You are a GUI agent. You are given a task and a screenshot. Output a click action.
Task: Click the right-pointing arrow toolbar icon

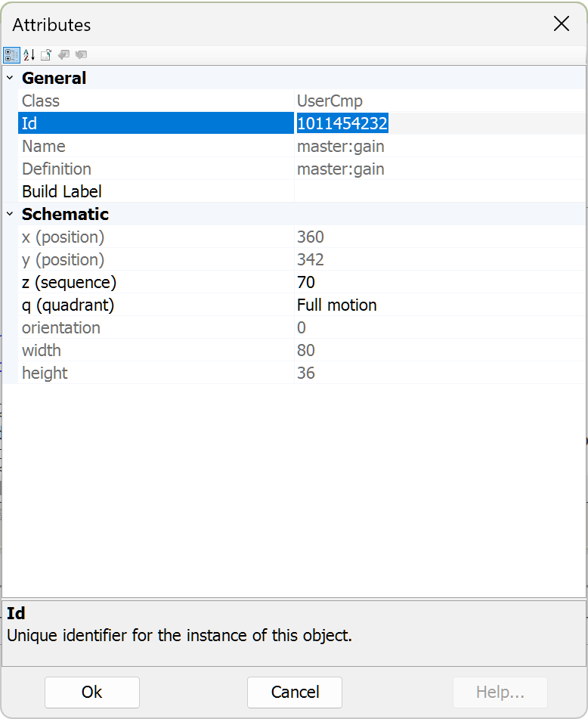[81, 55]
